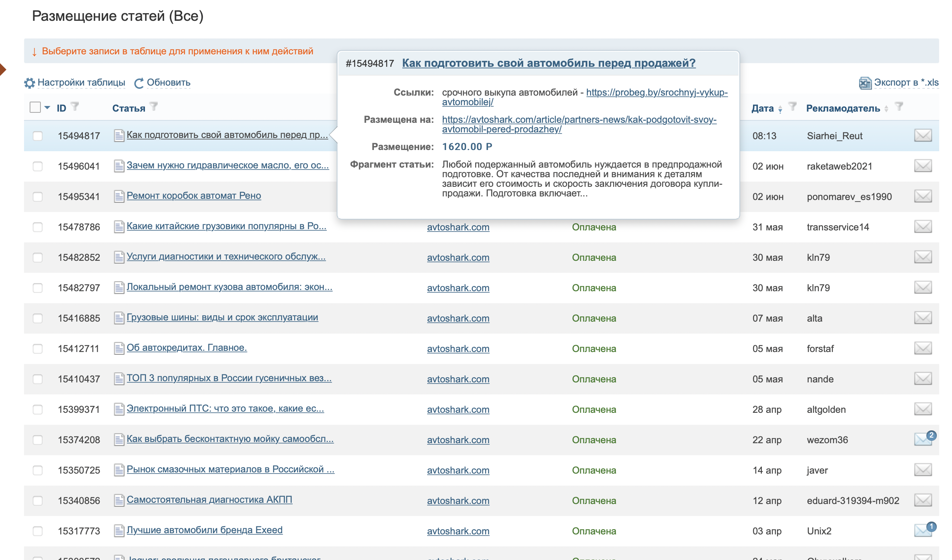The image size is (952, 560).
Task: Click Экспорт в *.xls link
Action: point(906,82)
